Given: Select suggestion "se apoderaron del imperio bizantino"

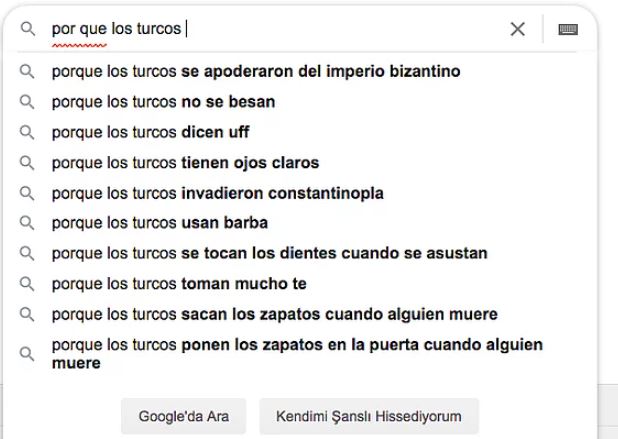Looking at the screenshot, I should (x=255, y=72).
